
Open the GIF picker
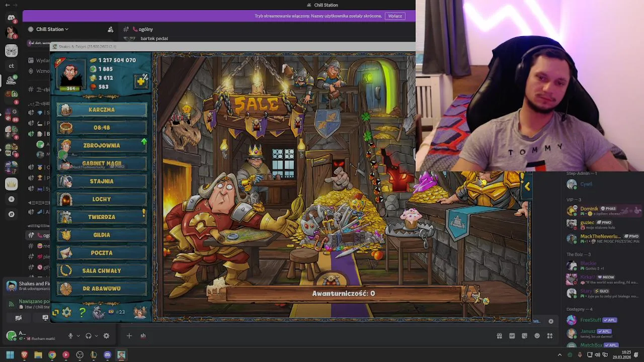(512, 336)
